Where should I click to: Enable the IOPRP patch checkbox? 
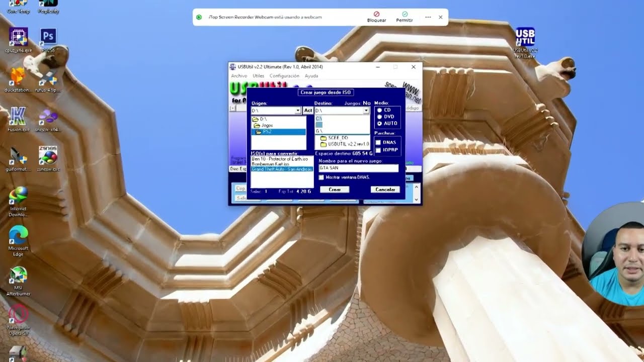pos(378,150)
